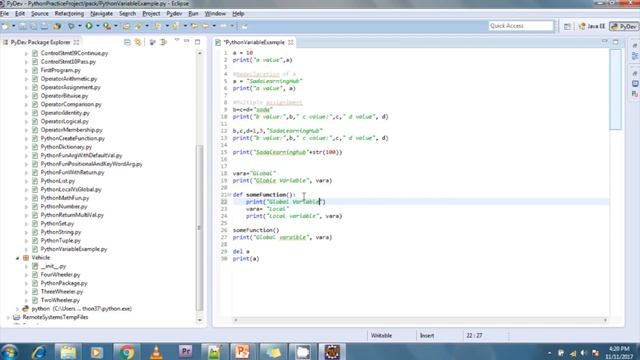The width and height of the screenshot is (640, 360).
Task: Open the Refactoring menu
Action: [69, 13]
